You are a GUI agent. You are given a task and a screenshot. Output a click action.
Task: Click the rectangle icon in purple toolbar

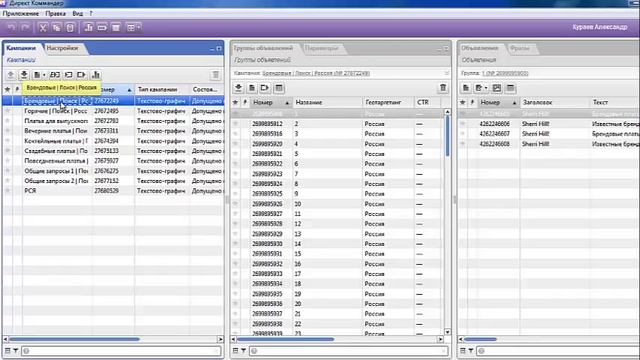(x=102, y=28)
